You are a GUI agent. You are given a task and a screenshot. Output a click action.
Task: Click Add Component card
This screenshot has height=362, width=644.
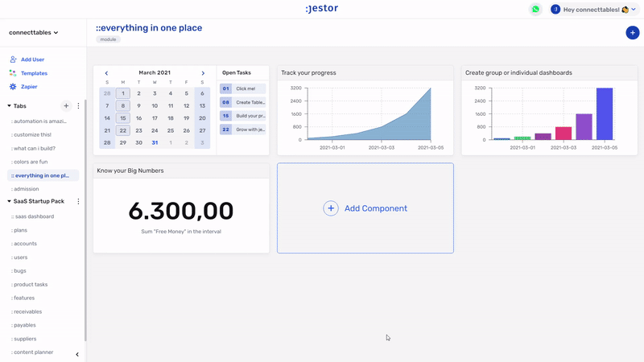tap(365, 208)
